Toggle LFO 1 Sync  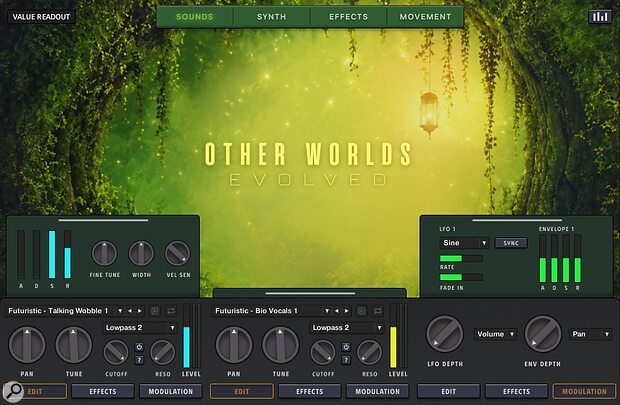(x=511, y=243)
